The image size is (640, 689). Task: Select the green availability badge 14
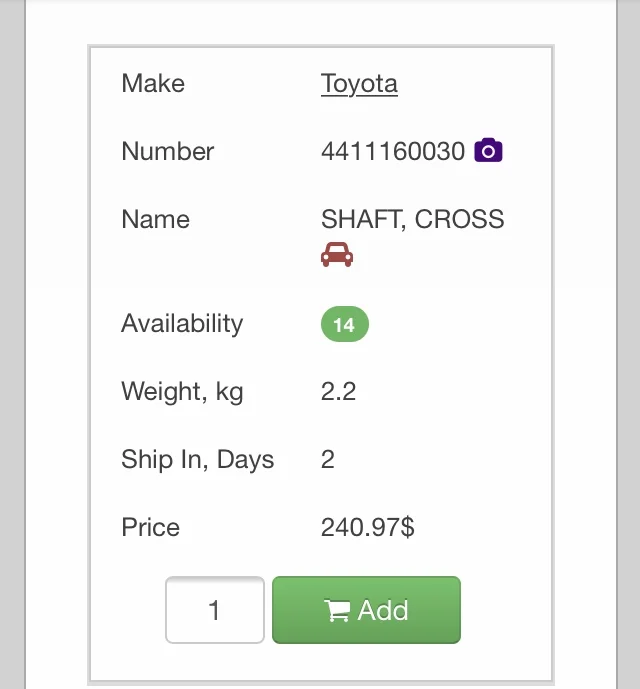point(345,324)
